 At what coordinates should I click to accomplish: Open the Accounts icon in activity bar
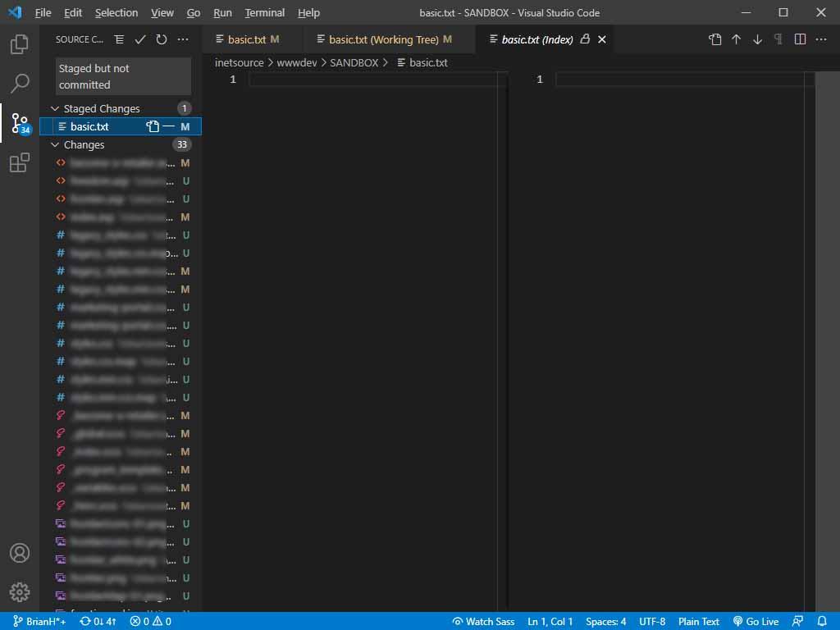20,553
